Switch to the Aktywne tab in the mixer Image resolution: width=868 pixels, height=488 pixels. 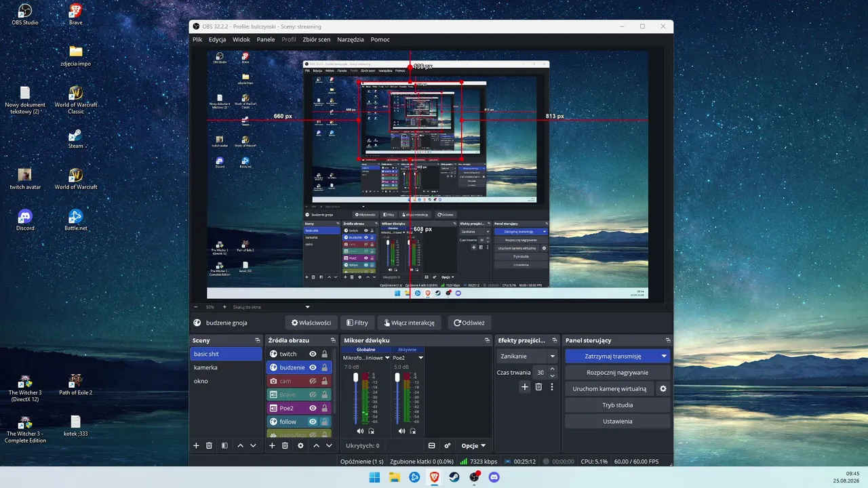click(x=407, y=350)
